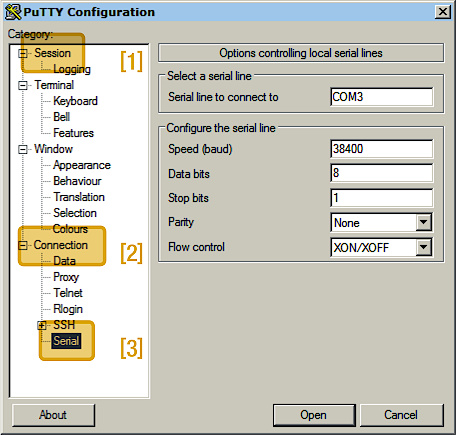456x435 pixels.
Task: Select the Connection category
Action: 61,245
